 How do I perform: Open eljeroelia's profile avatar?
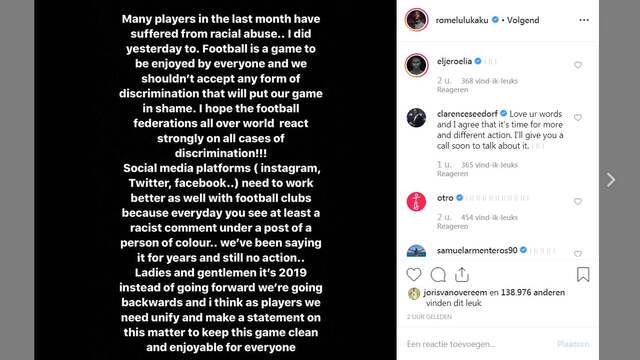pos(416,65)
